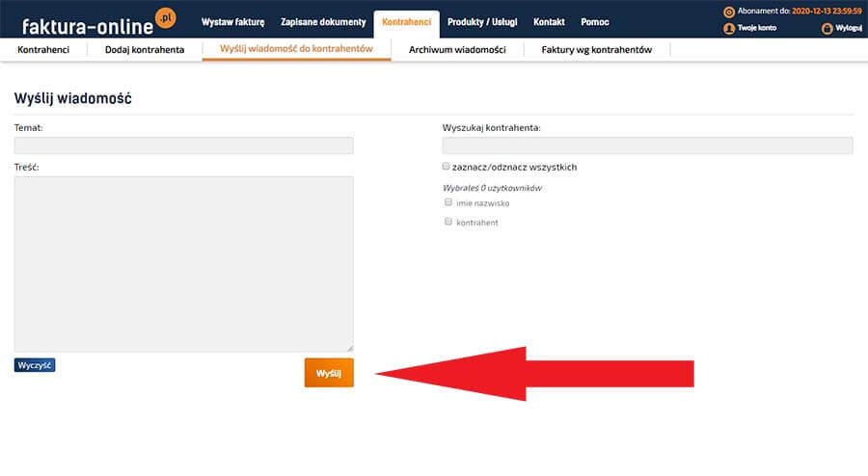Click the Wyloguj link
868x476 pixels.
point(849,28)
